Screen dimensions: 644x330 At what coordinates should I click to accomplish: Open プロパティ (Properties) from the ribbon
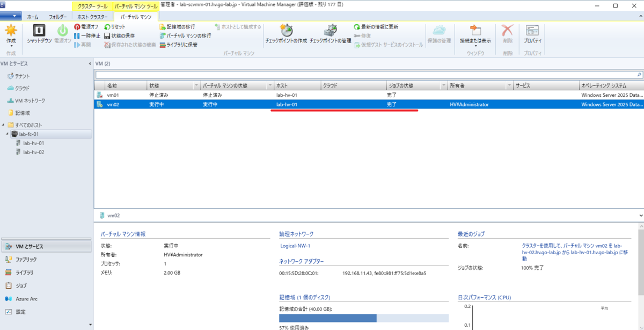[x=532, y=34]
